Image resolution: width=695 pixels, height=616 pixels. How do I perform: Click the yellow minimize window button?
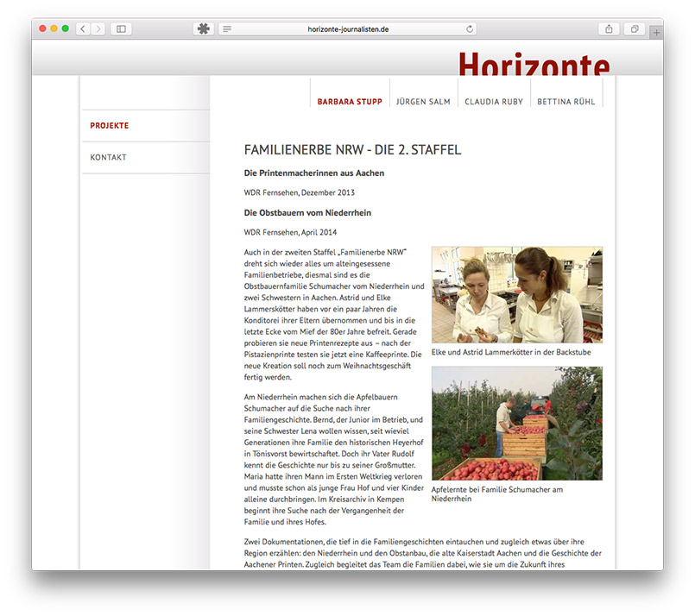coord(54,28)
